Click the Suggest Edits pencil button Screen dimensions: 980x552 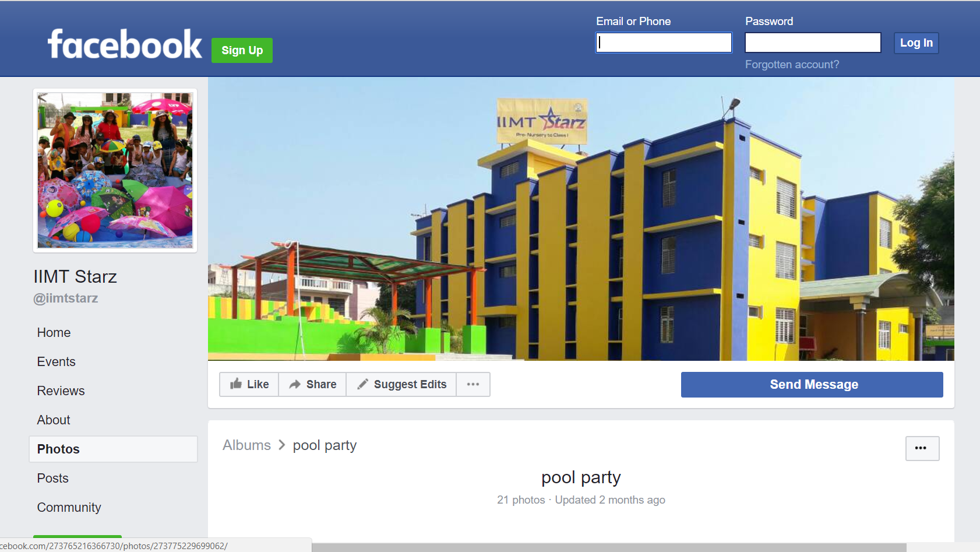(401, 385)
